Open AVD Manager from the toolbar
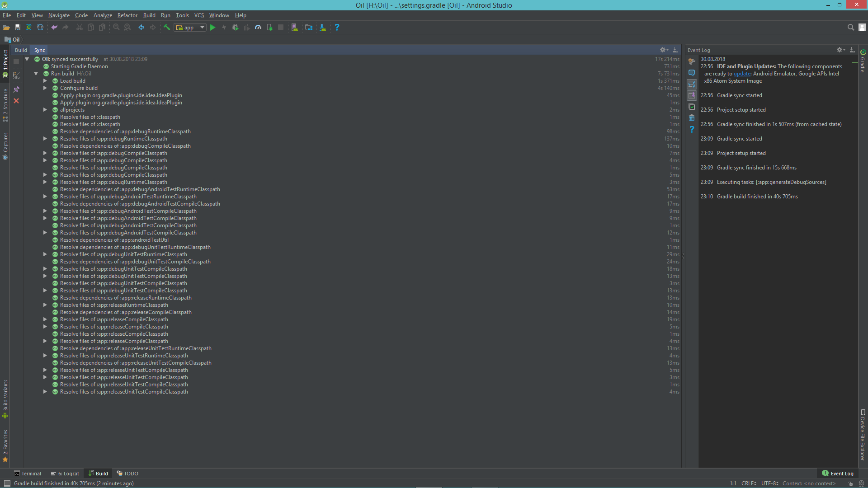This screenshot has height=488, width=868. 295,28
